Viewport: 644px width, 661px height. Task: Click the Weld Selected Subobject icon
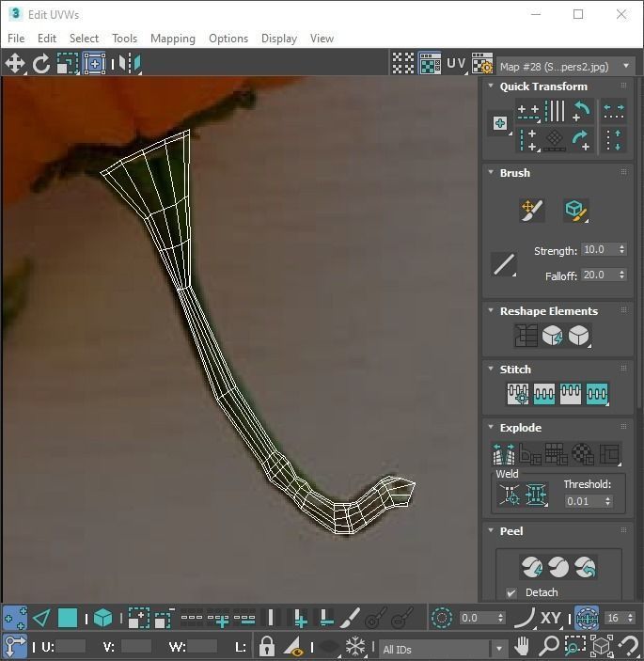pos(536,494)
